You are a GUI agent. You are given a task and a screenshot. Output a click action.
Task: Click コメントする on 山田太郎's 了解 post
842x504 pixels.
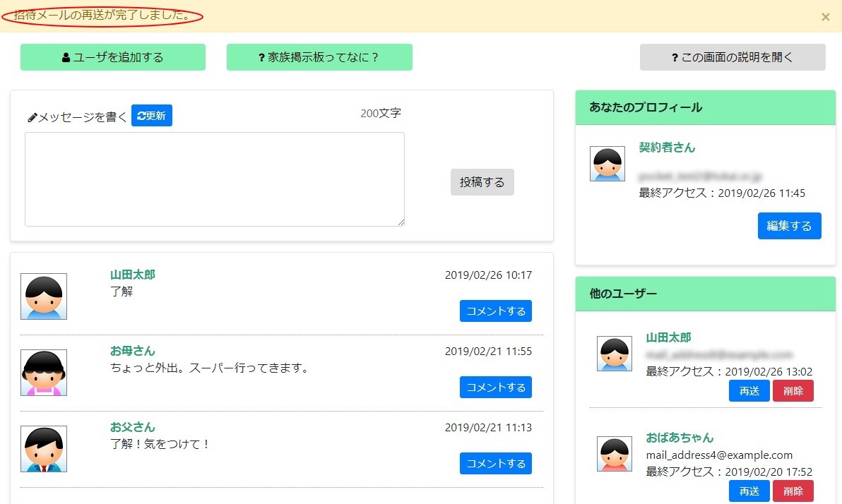pyautogui.click(x=495, y=311)
